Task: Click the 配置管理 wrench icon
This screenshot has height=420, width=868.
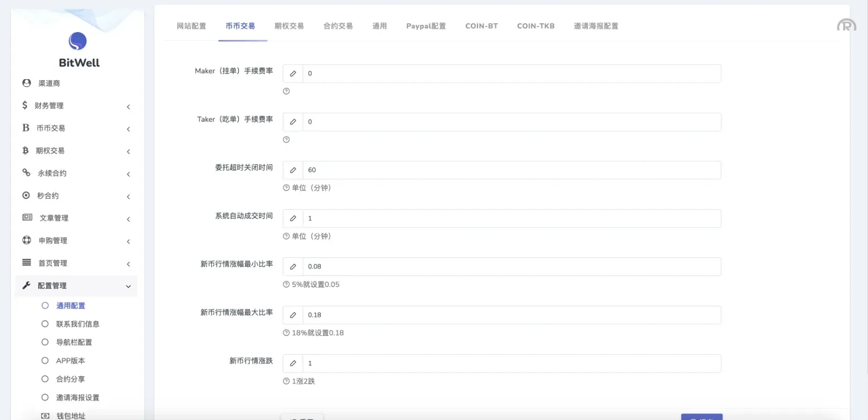Action: tap(26, 286)
